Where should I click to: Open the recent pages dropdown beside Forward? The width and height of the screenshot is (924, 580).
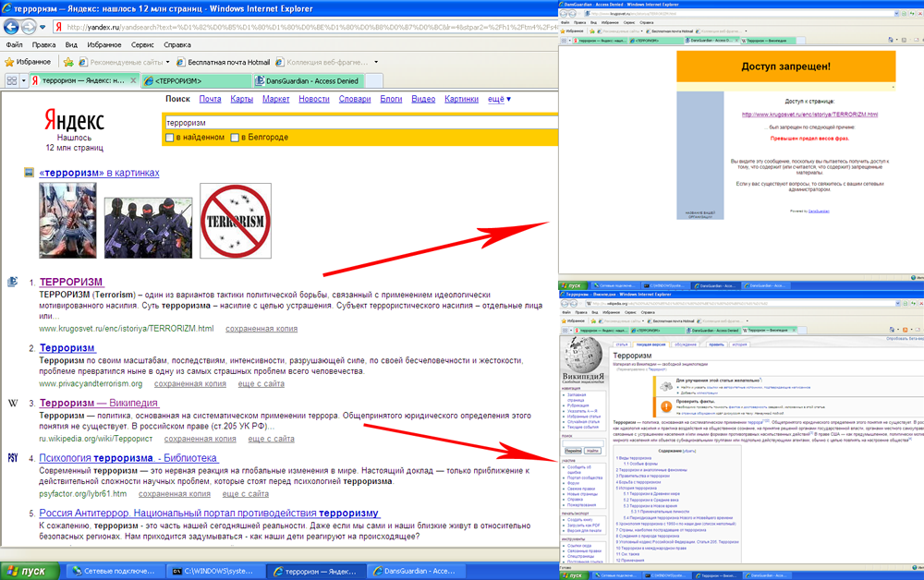pos(43,27)
